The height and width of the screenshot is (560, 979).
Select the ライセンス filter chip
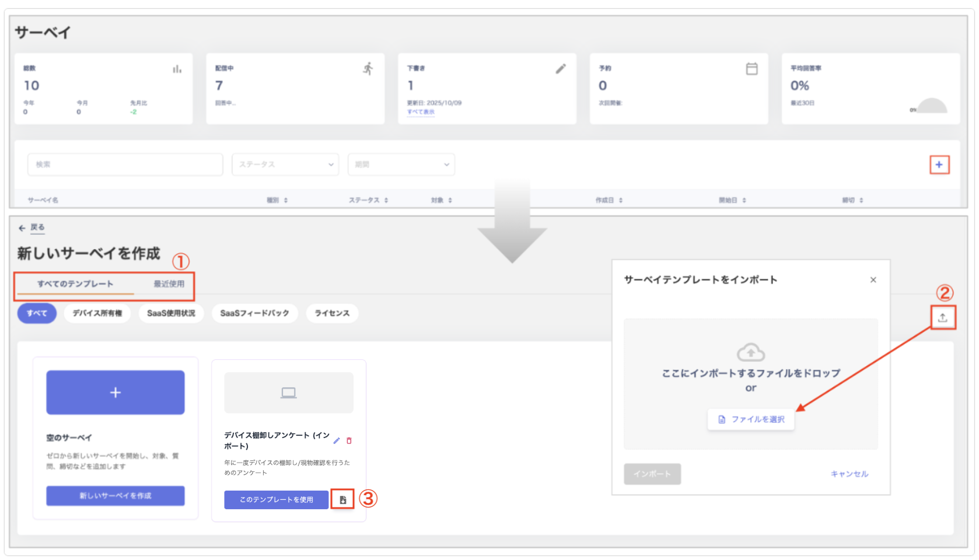332,313
